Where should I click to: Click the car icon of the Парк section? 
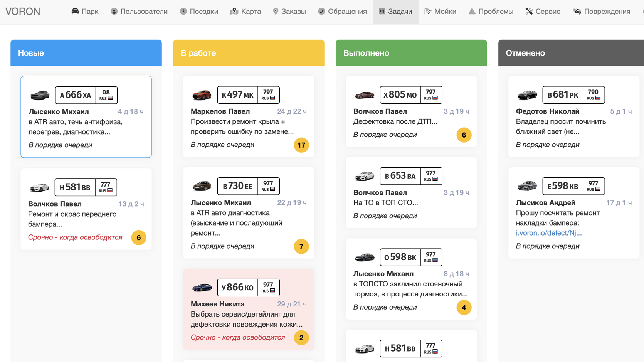click(x=75, y=11)
